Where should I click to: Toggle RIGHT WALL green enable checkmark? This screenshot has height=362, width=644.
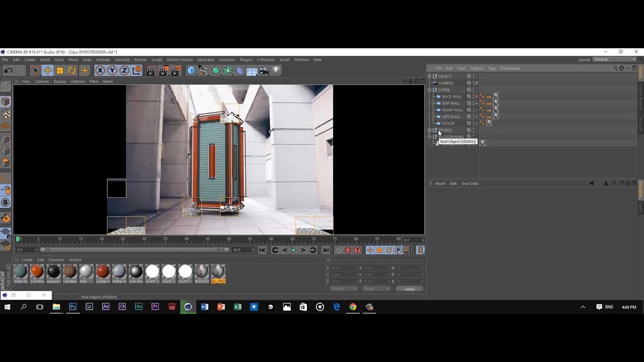[476, 110]
